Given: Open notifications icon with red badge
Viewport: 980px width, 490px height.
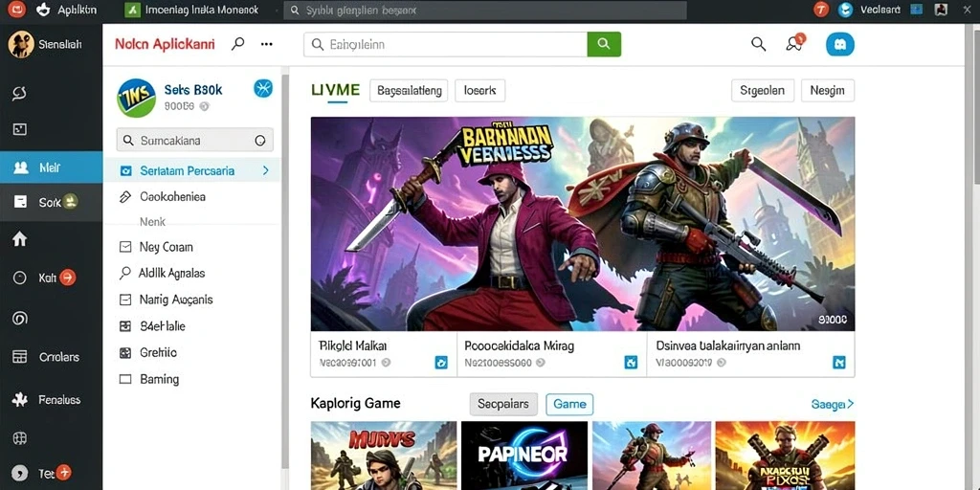Looking at the screenshot, I should [795, 43].
